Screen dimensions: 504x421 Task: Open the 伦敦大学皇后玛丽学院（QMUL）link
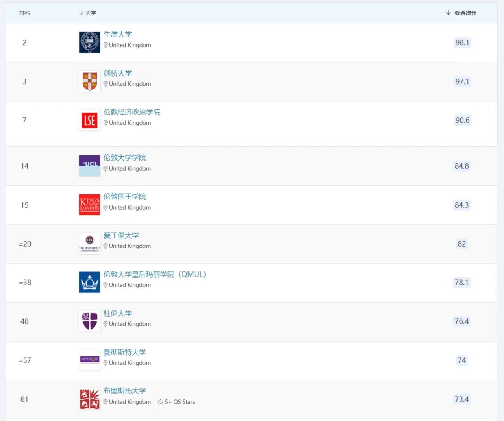pos(155,274)
